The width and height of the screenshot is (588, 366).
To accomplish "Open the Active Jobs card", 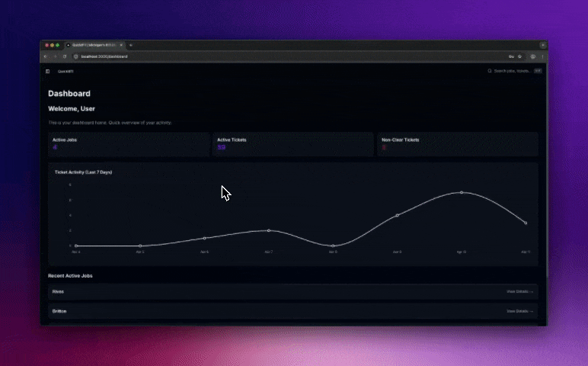I will [129, 144].
